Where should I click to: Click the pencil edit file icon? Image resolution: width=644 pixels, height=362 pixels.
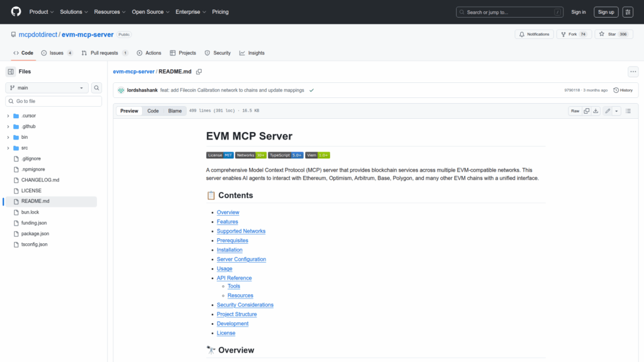(608, 111)
